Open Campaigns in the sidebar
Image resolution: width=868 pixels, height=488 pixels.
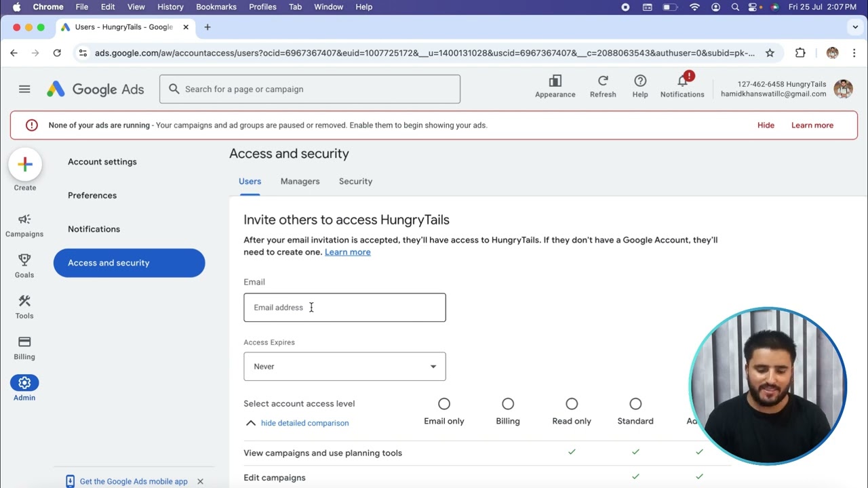coord(24,226)
